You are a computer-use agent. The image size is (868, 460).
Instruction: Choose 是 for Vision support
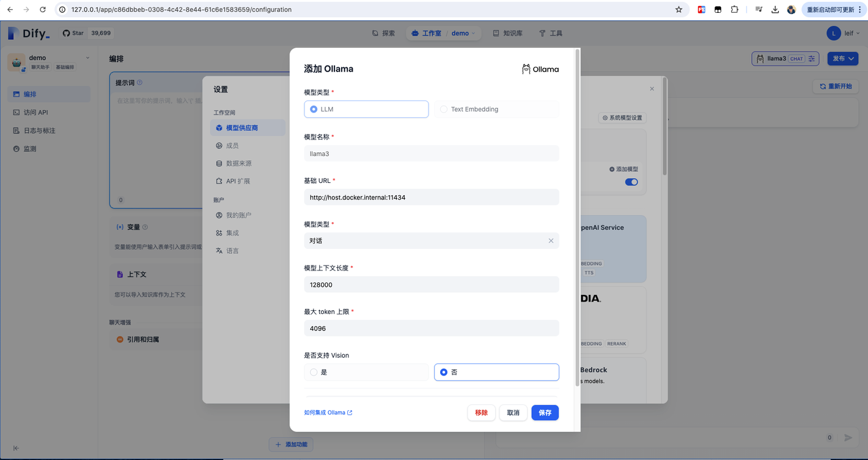click(366, 372)
